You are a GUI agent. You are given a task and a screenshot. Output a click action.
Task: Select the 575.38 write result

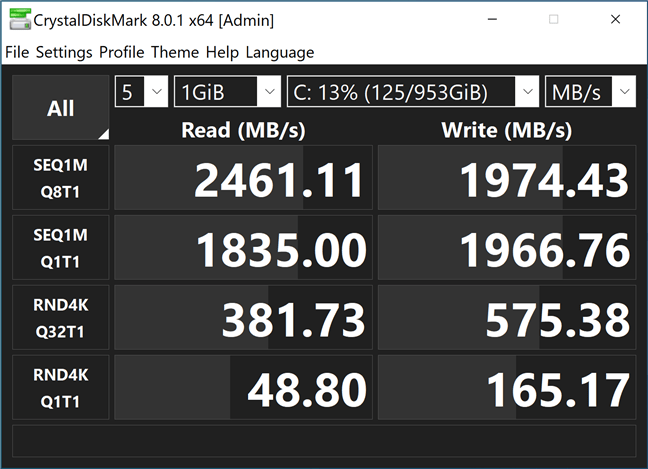[x=507, y=317]
